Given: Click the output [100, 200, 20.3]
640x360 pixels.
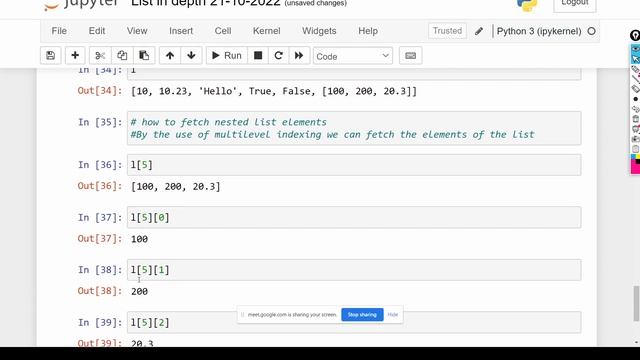Looking at the screenshot, I should pyautogui.click(x=176, y=187).
